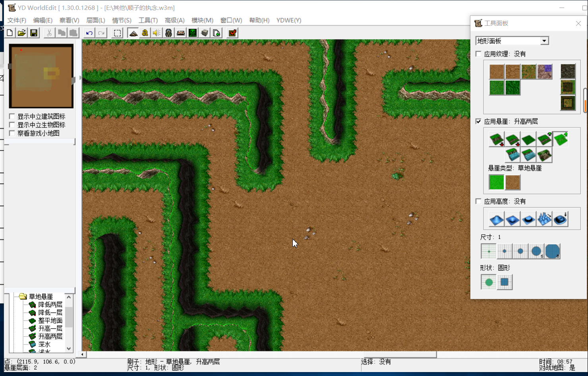Undo the last action with the blue arrow
Image resolution: width=588 pixels, height=376 pixels.
89,33
